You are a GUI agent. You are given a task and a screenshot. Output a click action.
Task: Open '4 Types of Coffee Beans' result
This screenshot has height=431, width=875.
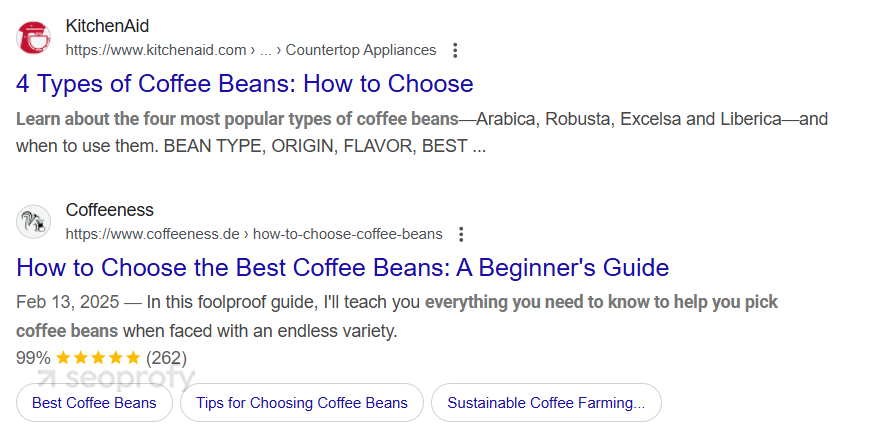(244, 84)
